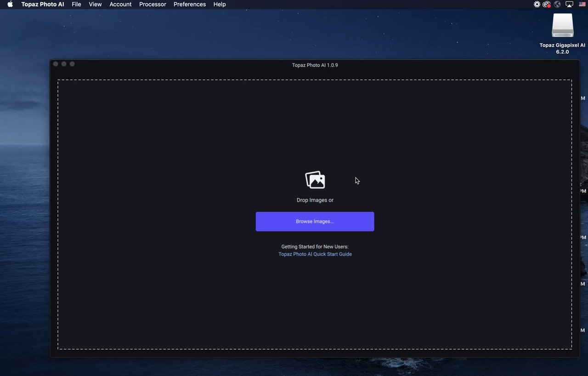Open the AirPlay display menu bar icon
Viewport: 588px width, 376px height.
(569, 4)
